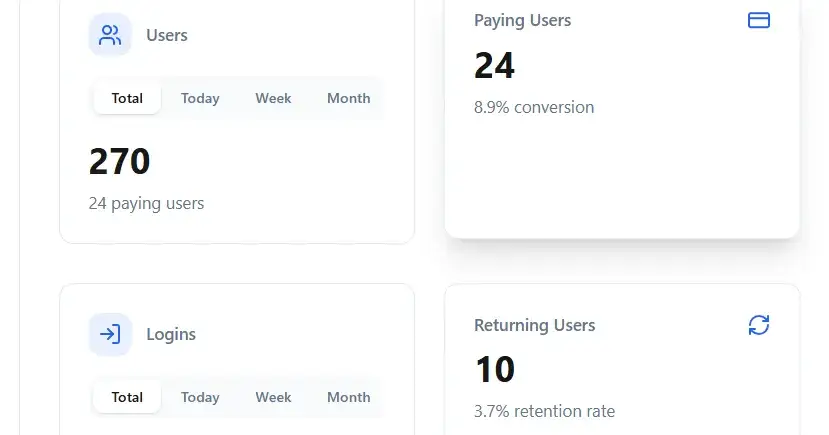The image size is (829, 435).
Task: Select Month tab in Users card
Action: 348,98
